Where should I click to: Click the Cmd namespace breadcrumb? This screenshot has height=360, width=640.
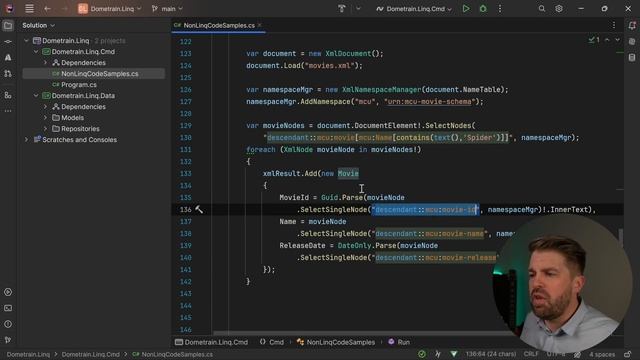(271, 342)
